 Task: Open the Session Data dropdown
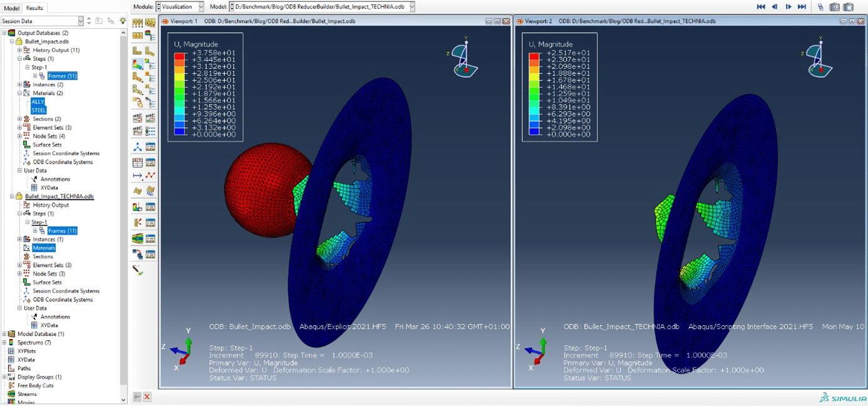pos(42,21)
